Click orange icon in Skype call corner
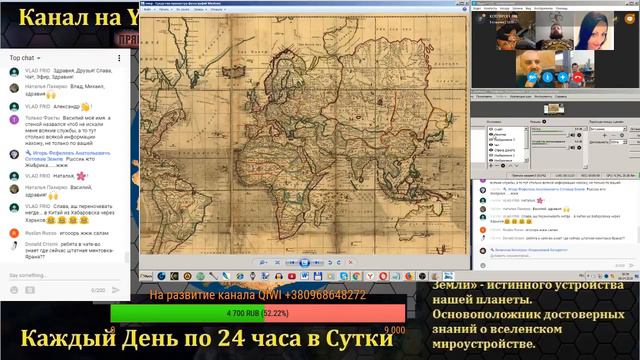 [629, 19]
